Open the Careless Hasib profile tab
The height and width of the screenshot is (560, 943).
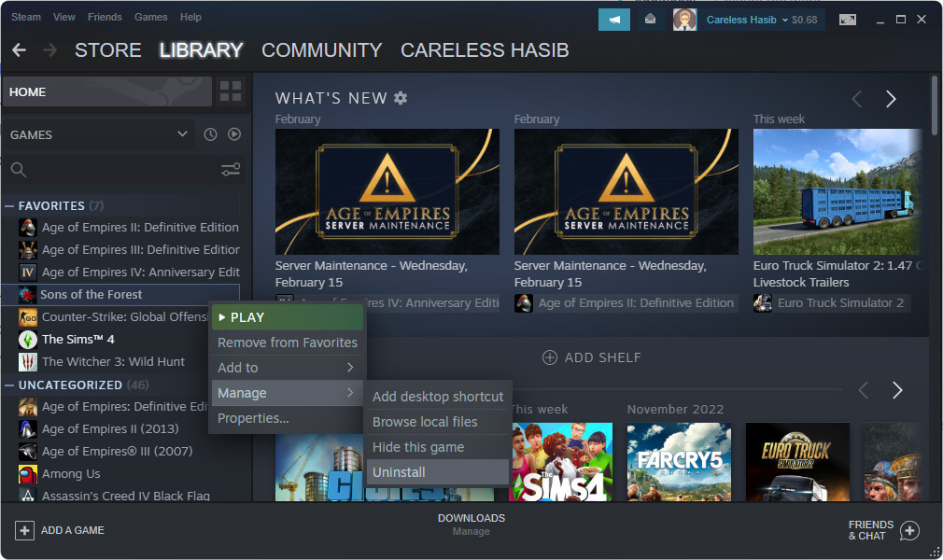pyautogui.click(x=485, y=49)
